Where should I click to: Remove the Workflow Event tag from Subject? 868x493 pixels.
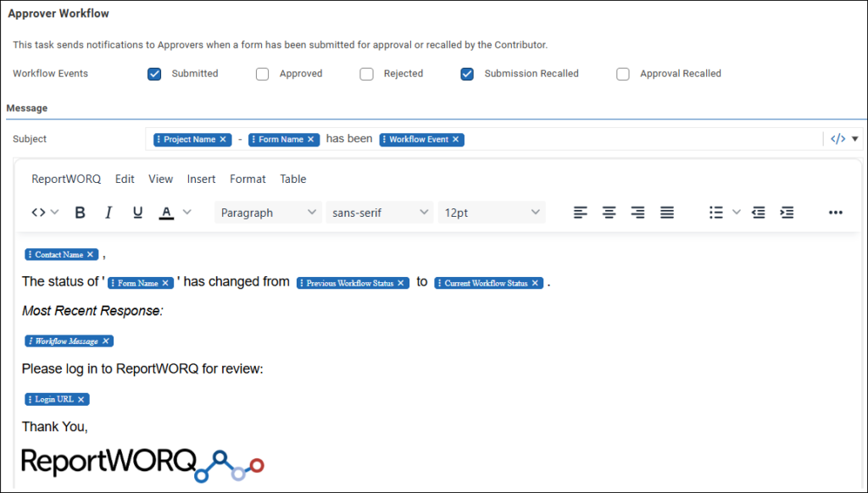click(456, 140)
